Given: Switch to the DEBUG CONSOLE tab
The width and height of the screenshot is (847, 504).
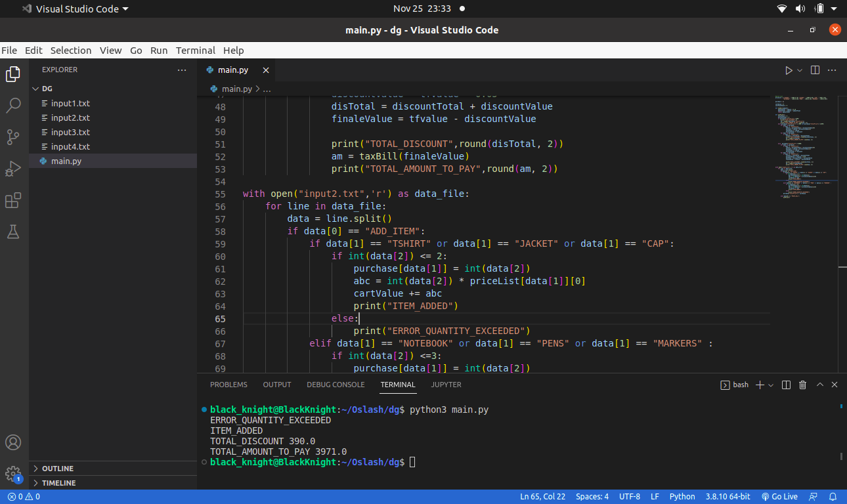Looking at the screenshot, I should 336,385.
